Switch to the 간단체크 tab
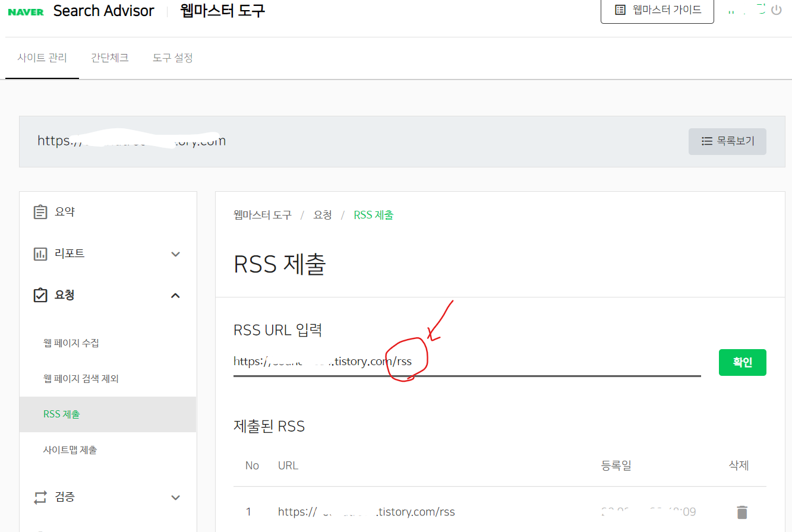Viewport: 792px width, 532px height. pos(110,58)
